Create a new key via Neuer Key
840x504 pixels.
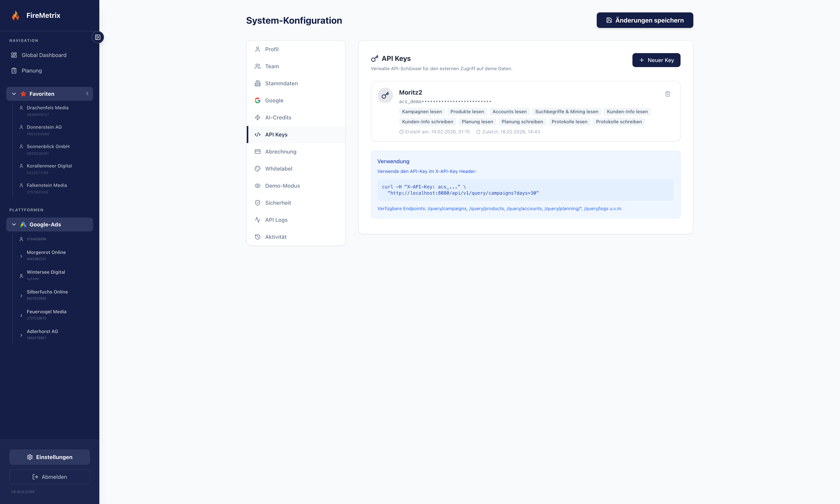click(x=656, y=60)
